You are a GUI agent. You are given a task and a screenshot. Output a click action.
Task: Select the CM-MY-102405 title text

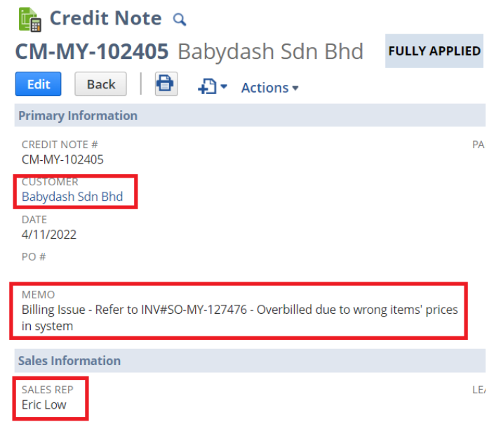pyautogui.click(x=92, y=51)
